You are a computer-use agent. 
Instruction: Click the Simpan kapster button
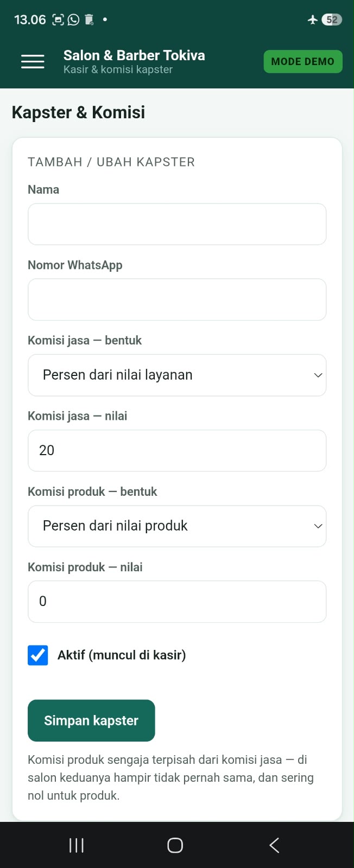click(91, 720)
